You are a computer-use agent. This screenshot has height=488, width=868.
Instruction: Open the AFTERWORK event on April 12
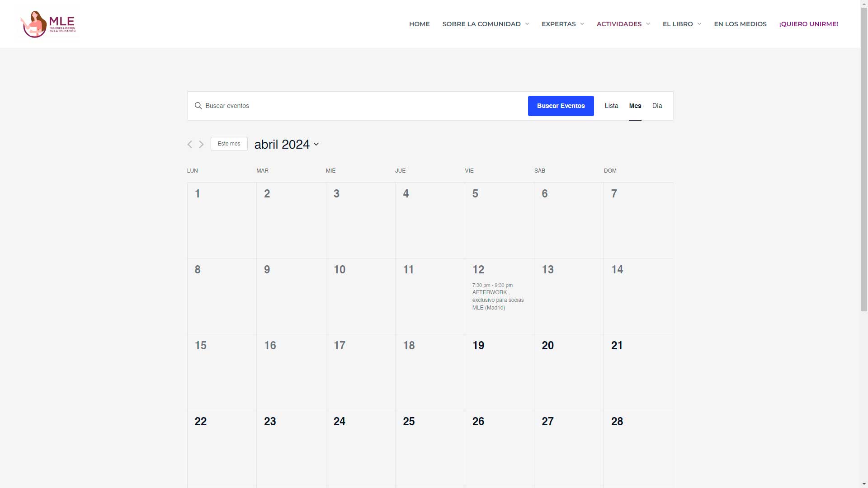pos(498,300)
